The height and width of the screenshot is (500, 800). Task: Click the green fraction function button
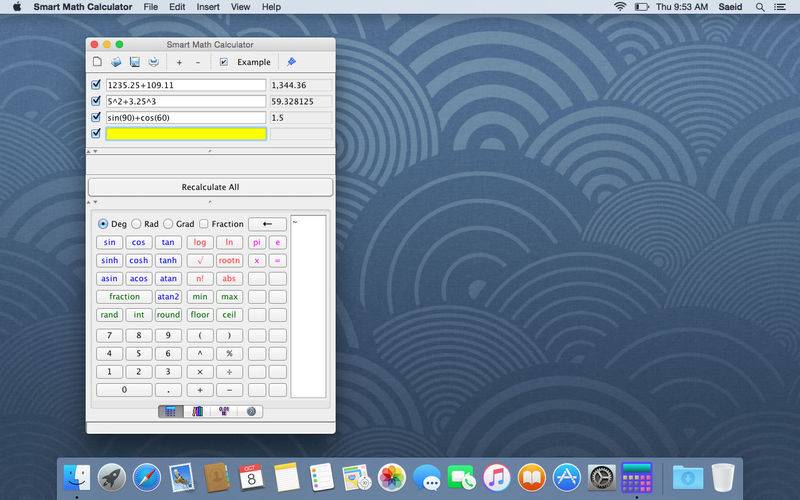pyautogui.click(x=124, y=296)
